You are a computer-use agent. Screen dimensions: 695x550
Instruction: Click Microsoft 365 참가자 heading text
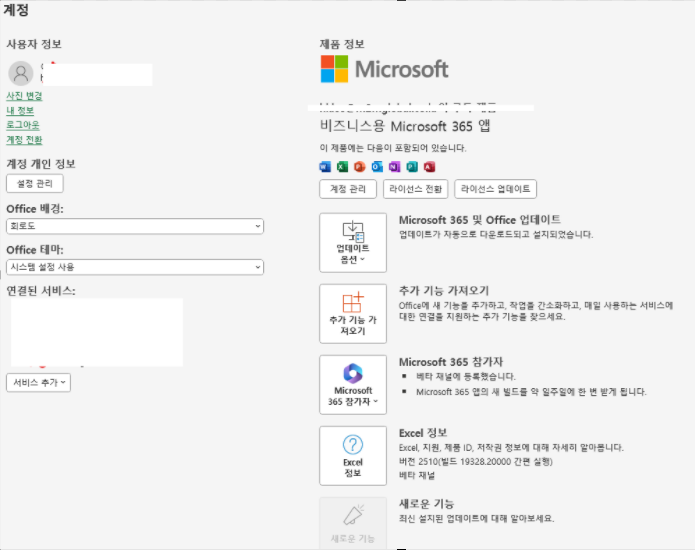coord(451,362)
